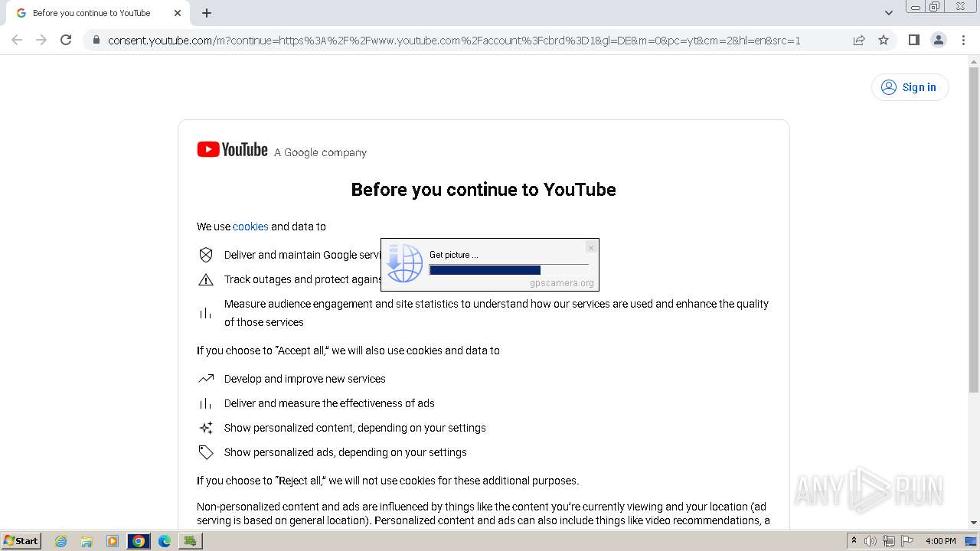This screenshot has width=980, height=551.
Task: Show hidden system tray icons
Action: pos(854,540)
